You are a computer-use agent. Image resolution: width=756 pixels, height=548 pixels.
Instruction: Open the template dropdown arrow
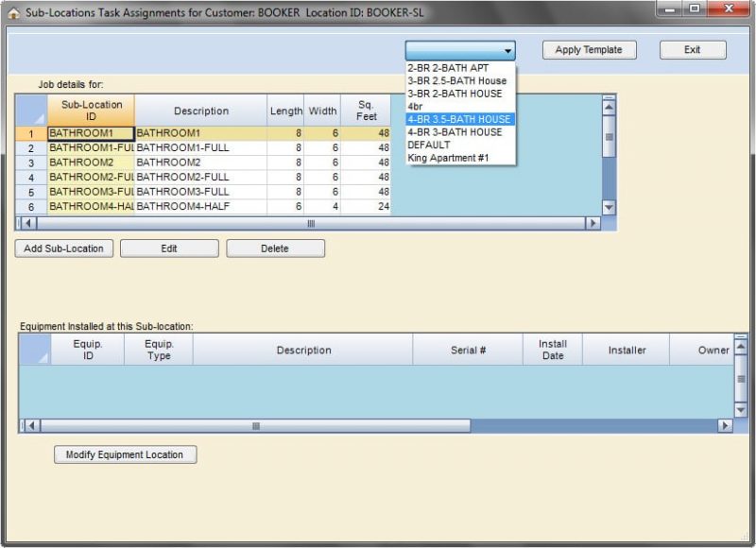point(507,51)
